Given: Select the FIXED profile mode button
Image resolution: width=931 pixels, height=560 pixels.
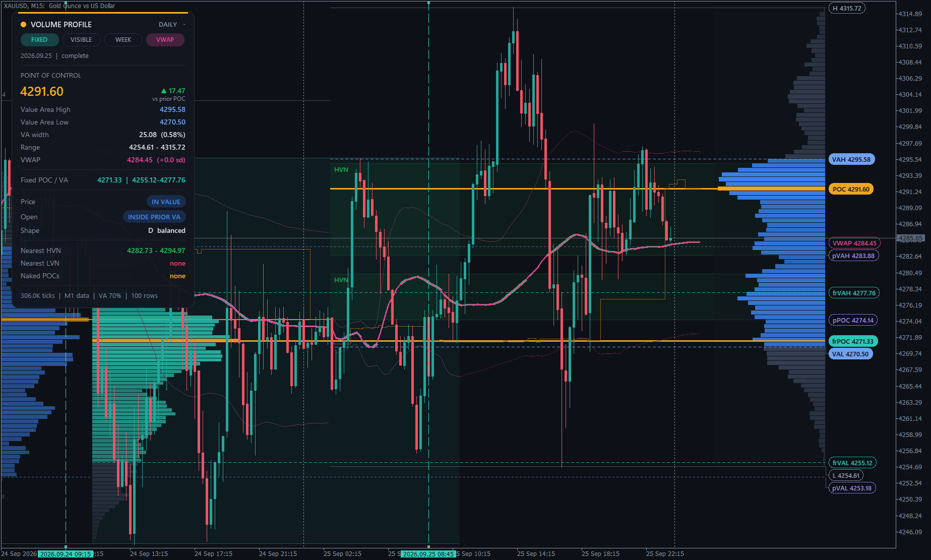Looking at the screenshot, I should coord(39,40).
